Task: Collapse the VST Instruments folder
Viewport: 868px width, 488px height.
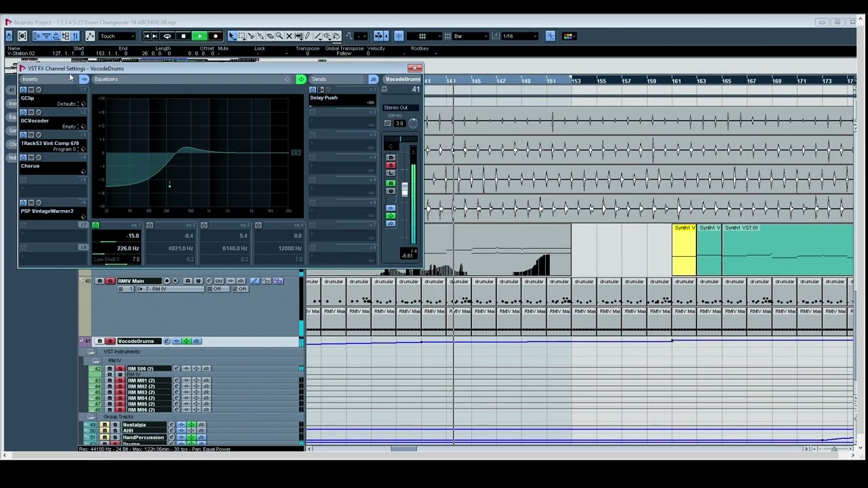Action: click(92, 352)
